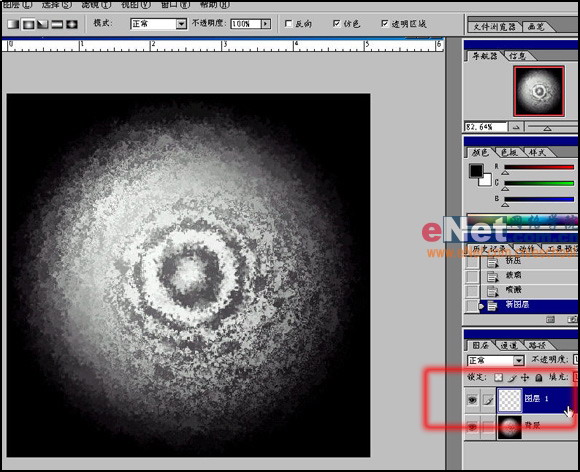Image resolution: width=580 pixels, height=472 pixels.
Task: Select the 挤压 history step name
Action: (x=513, y=261)
